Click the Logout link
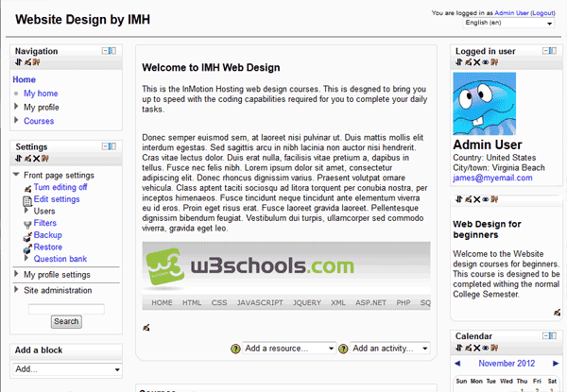The width and height of the screenshot is (567, 392). [542, 13]
